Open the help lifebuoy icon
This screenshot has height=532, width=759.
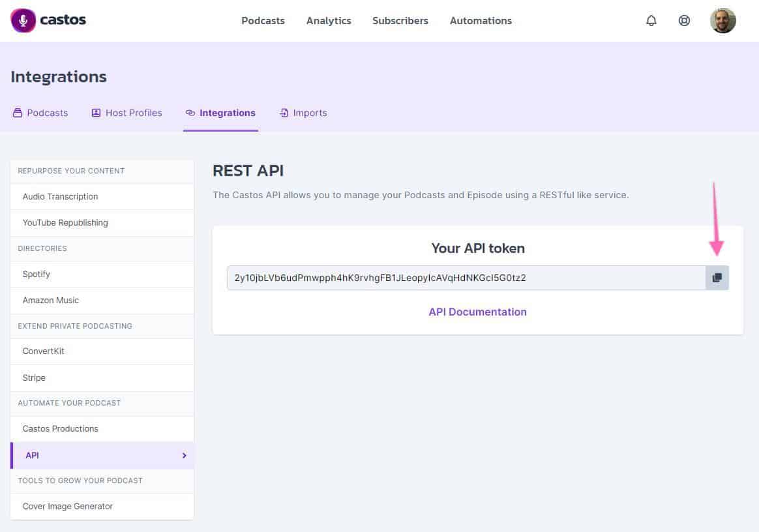pyautogui.click(x=684, y=20)
